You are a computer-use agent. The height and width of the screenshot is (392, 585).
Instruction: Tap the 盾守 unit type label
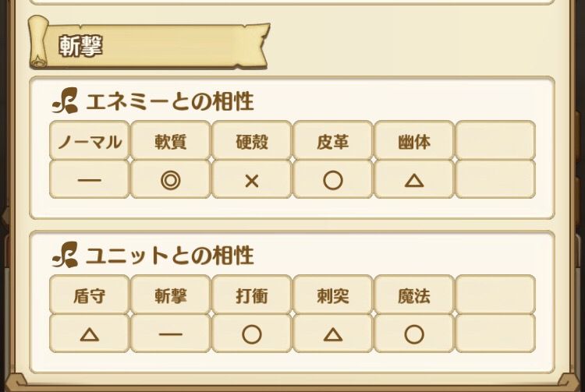(90, 295)
